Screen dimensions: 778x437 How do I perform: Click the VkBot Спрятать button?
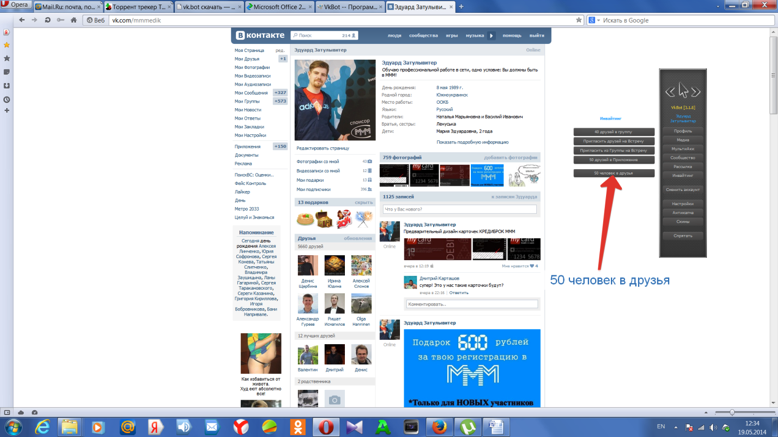coord(683,236)
